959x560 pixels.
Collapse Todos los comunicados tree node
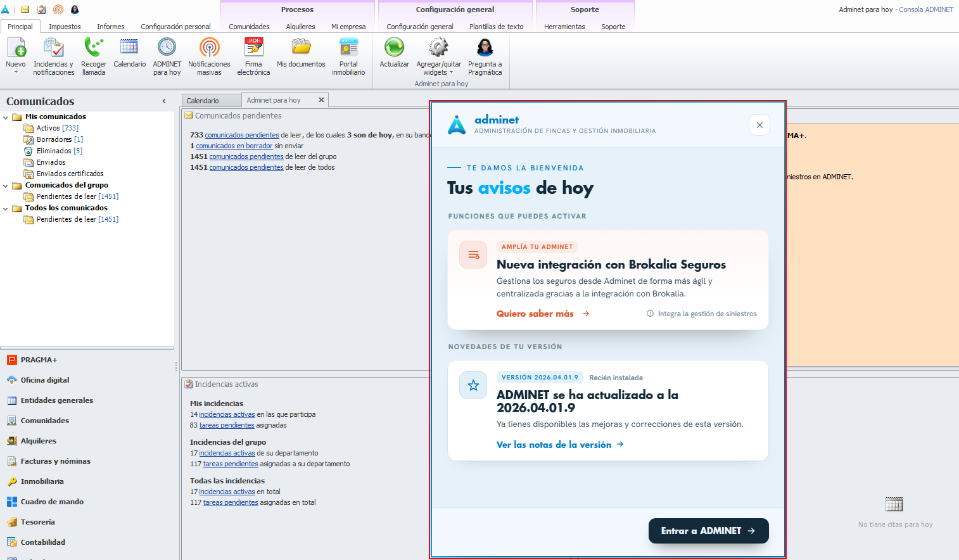coord(6,208)
